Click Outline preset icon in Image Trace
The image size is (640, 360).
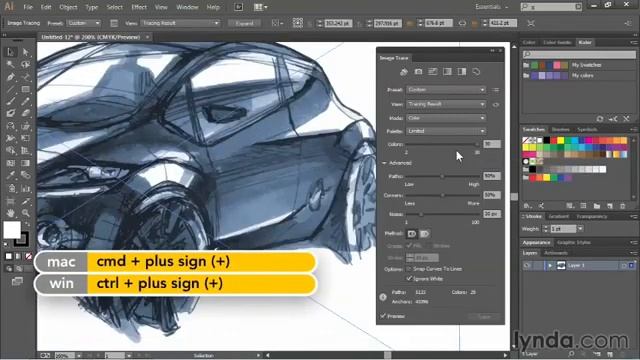pos(476,72)
